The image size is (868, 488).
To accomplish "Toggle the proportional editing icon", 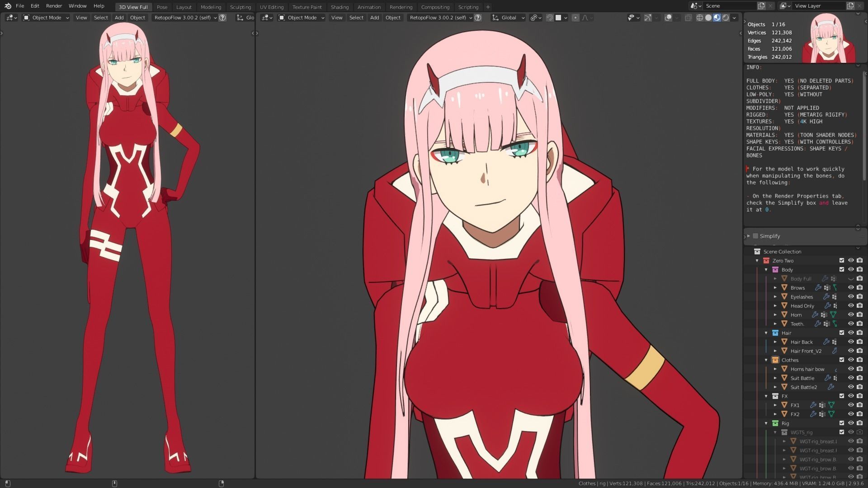I will (x=575, y=18).
